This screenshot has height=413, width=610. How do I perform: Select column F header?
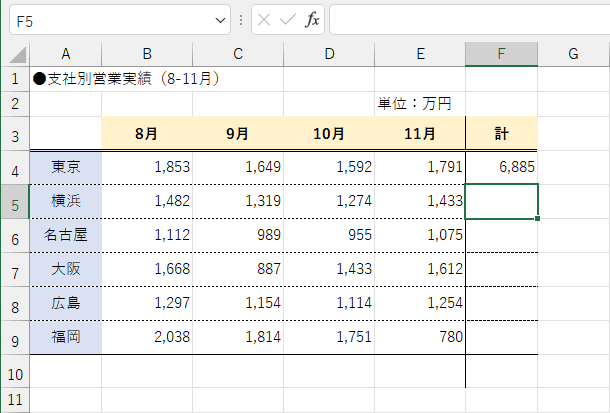[x=501, y=54]
